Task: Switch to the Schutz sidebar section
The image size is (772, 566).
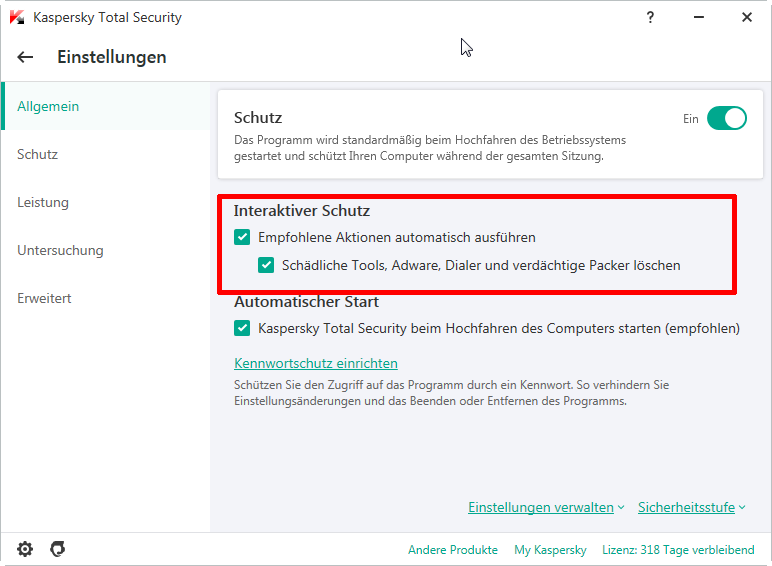Action: pos(106,155)
